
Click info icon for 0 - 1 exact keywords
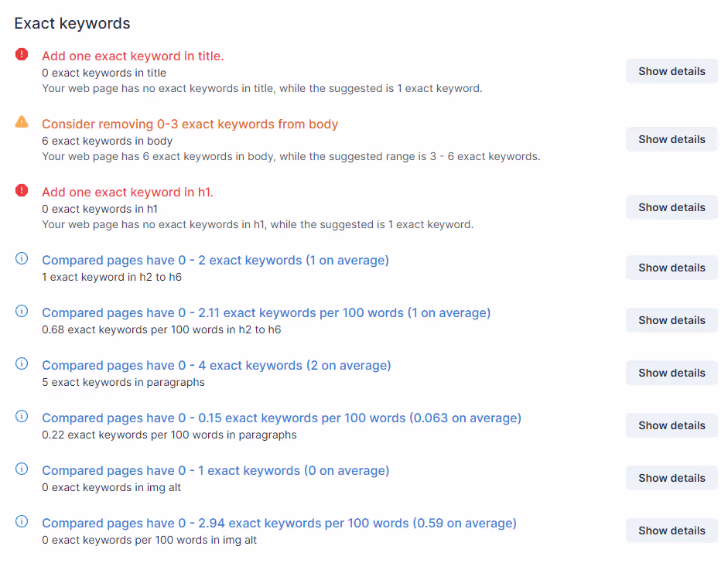tap(22, 469)
